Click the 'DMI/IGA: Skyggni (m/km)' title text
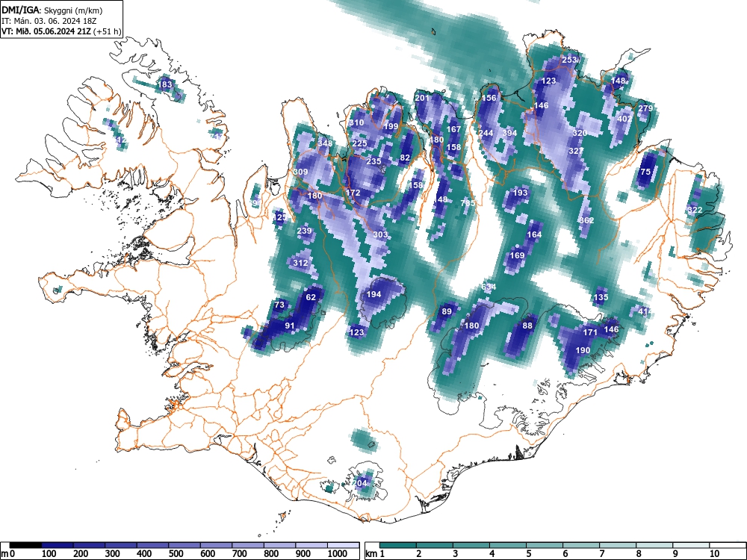This screenshot has width=747, height=560. coord(52,10)
